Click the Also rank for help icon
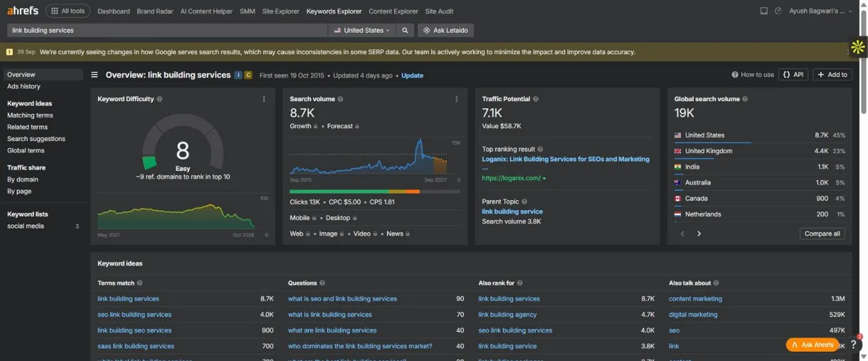 coord(520,283)
